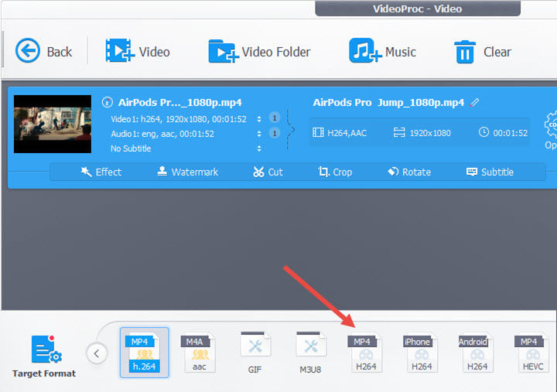The height and width of the screenshot is (392, 557).
Task: Select MP4 H264 format preset
Action: click(365, 353)
